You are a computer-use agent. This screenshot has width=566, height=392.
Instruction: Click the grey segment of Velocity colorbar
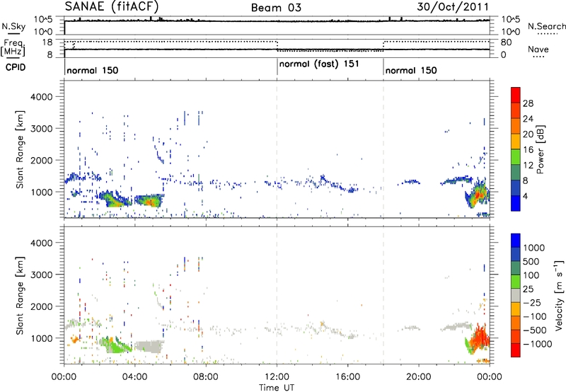(516, 295)
